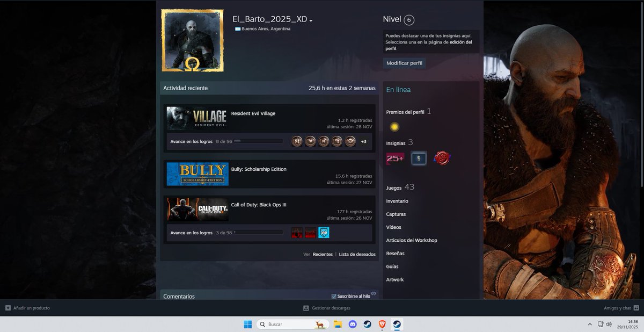View Recientes games list
The image size is (644, 332).
click(323, 254)
